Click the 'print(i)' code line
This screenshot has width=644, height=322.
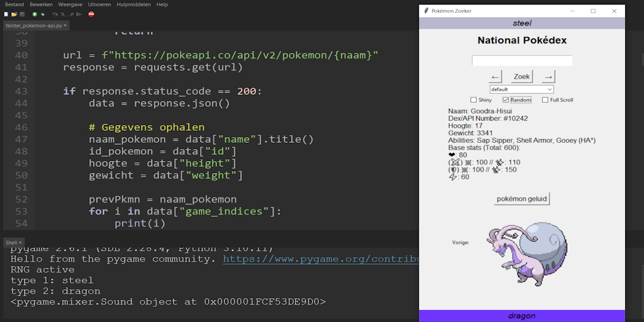point(140,223)
